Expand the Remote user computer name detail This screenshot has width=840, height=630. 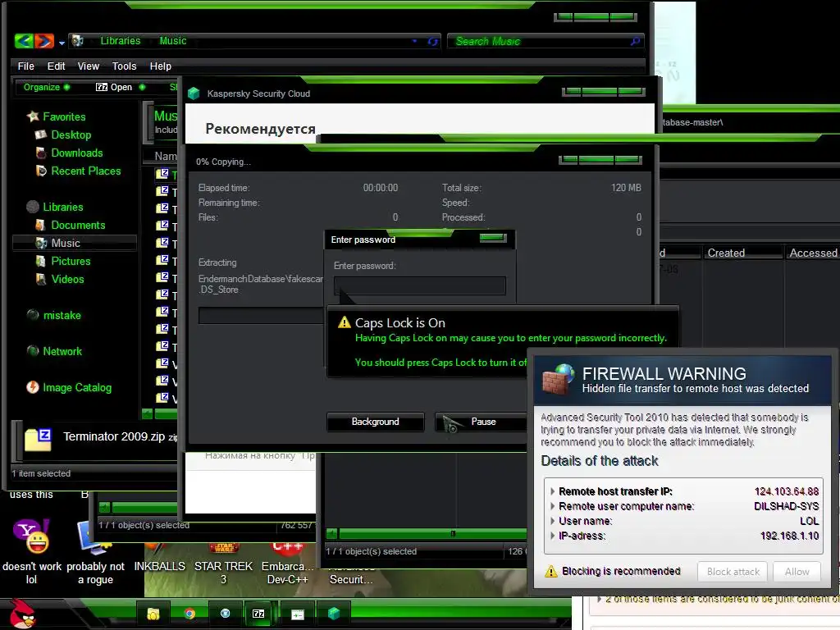coord(552,505)
